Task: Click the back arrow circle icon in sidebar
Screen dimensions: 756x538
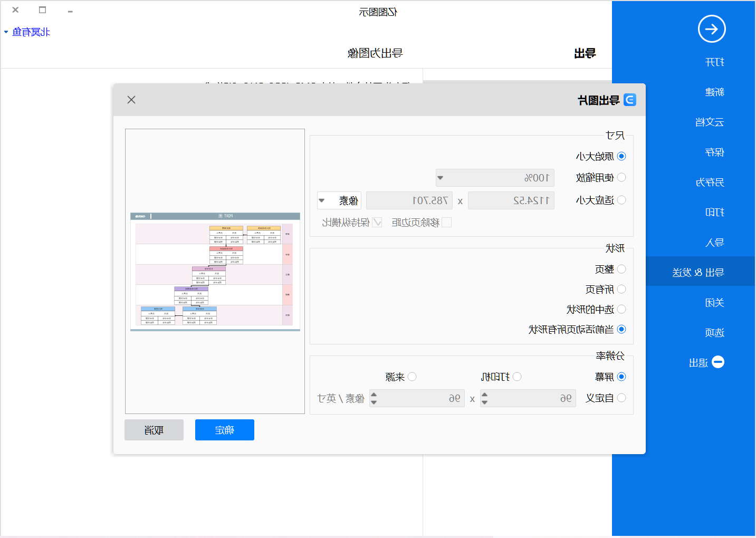Action: tap(712, 29)
